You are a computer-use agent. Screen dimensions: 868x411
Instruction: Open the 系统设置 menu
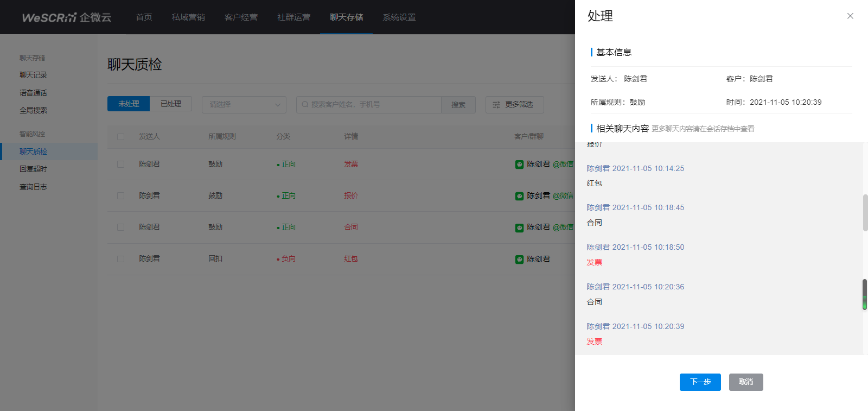click(399, 17)
